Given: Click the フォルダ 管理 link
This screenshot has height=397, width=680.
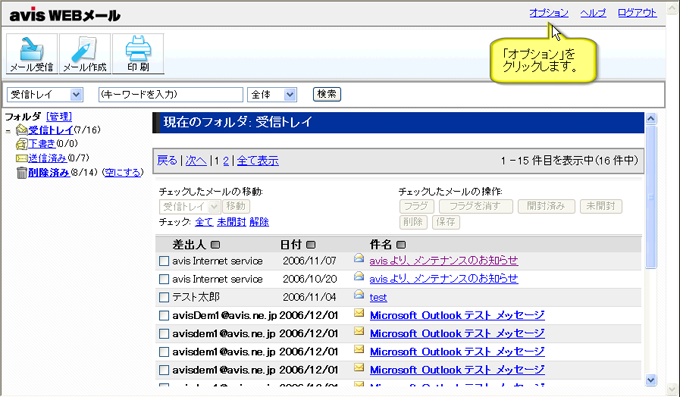Looking at the screenshot, I should [59, 116].
